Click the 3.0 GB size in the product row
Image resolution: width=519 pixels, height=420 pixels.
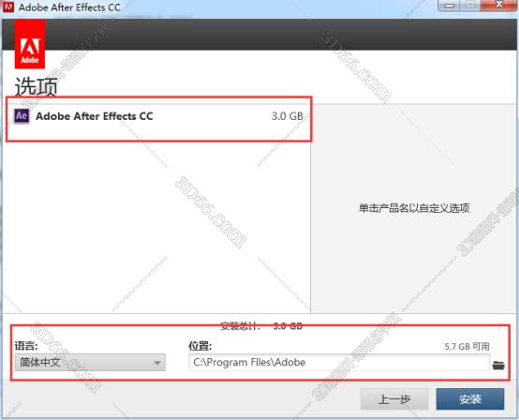(287, 116)
